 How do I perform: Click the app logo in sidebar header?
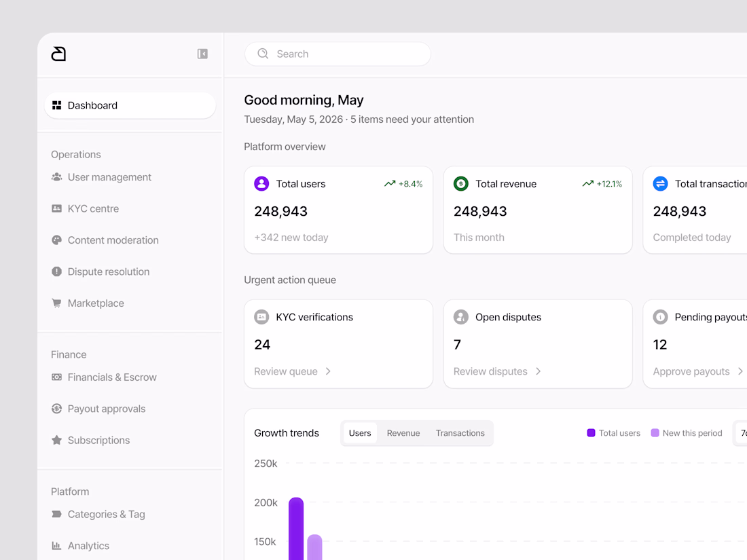coord(58,54)
